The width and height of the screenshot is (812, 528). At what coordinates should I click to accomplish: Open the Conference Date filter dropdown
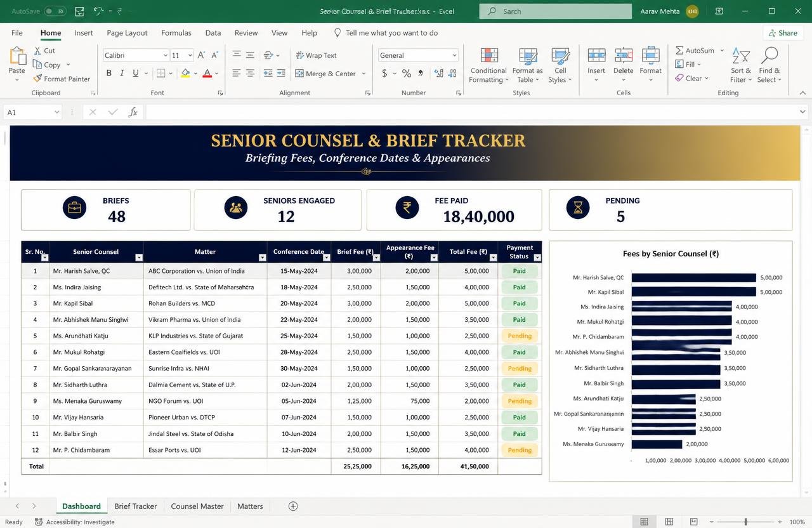(327, 258)
